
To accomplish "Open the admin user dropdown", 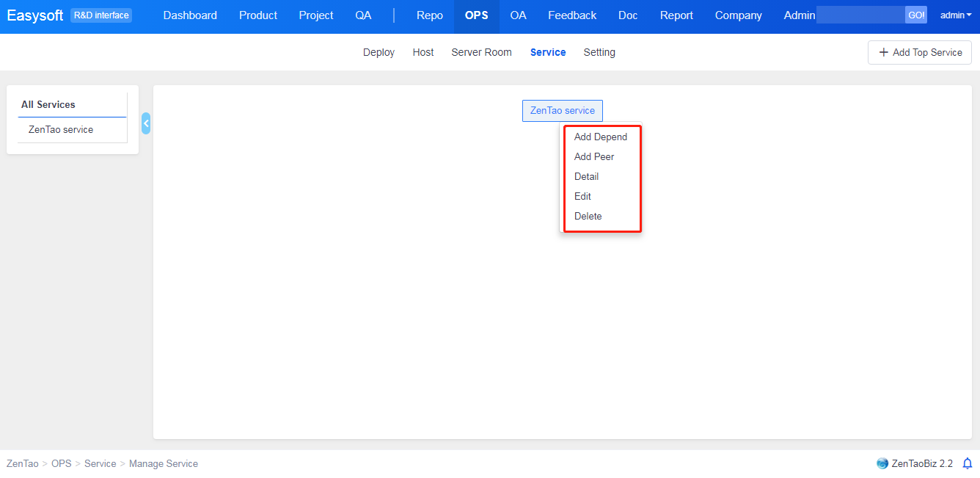I will coord(955,15).
